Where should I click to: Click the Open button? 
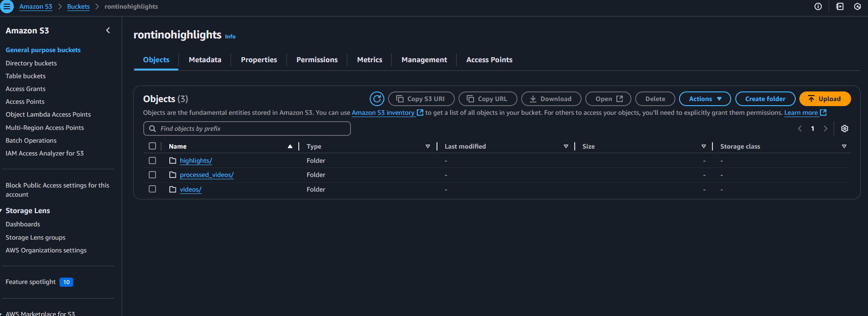point(608,99)
